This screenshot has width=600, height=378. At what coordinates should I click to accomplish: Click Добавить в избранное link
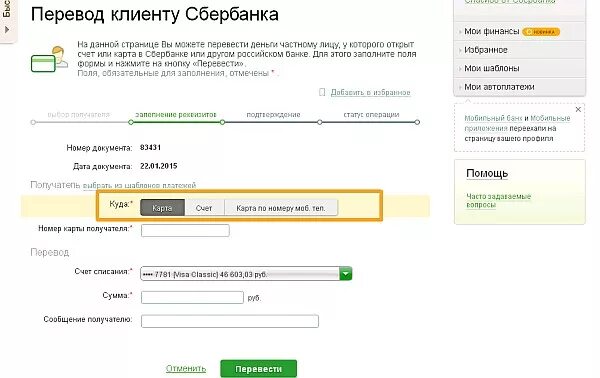370,92
